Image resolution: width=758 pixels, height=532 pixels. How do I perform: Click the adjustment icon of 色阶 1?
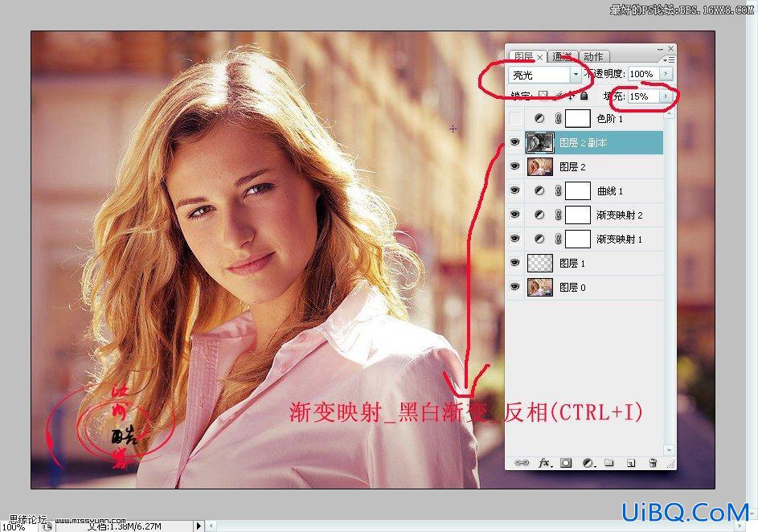click(x=539, y=118)
